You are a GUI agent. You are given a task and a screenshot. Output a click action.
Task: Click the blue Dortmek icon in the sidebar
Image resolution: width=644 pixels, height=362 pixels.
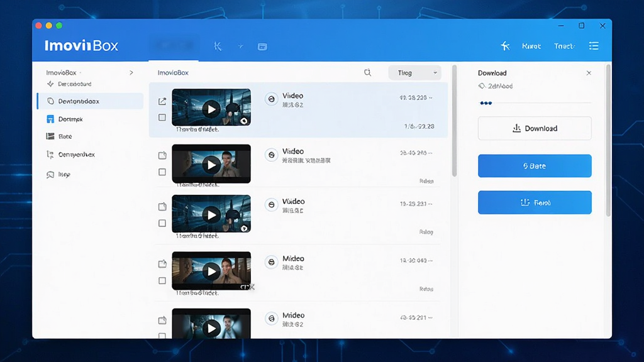[x=50, y=119]
